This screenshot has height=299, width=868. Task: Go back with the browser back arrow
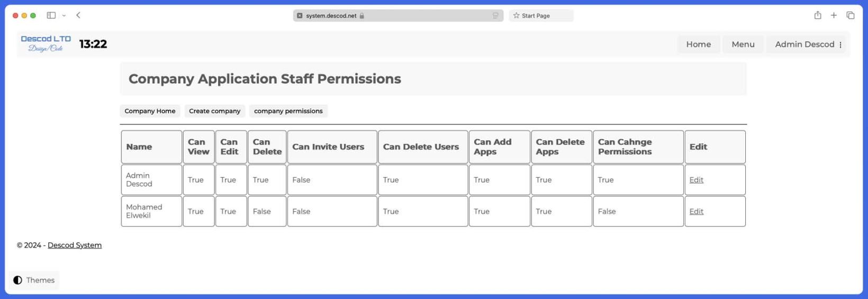coord(78,15)
